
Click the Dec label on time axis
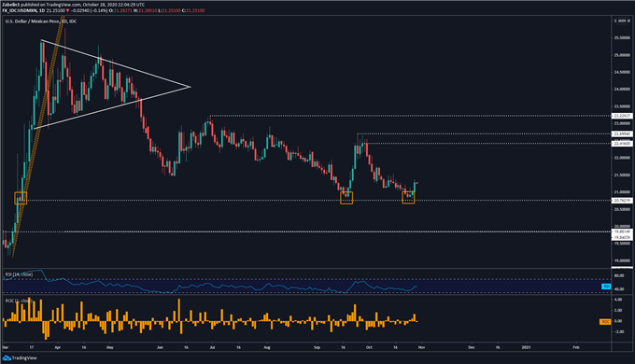pyautogui.click(x=472, y=347)
